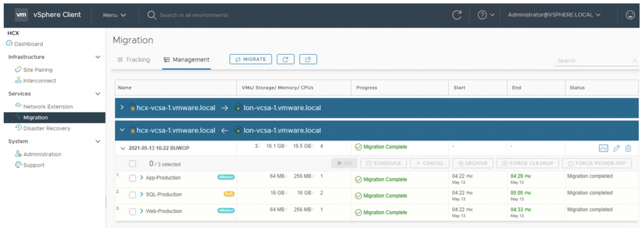Open the chart icon for BUWOP group

[603, 148]
